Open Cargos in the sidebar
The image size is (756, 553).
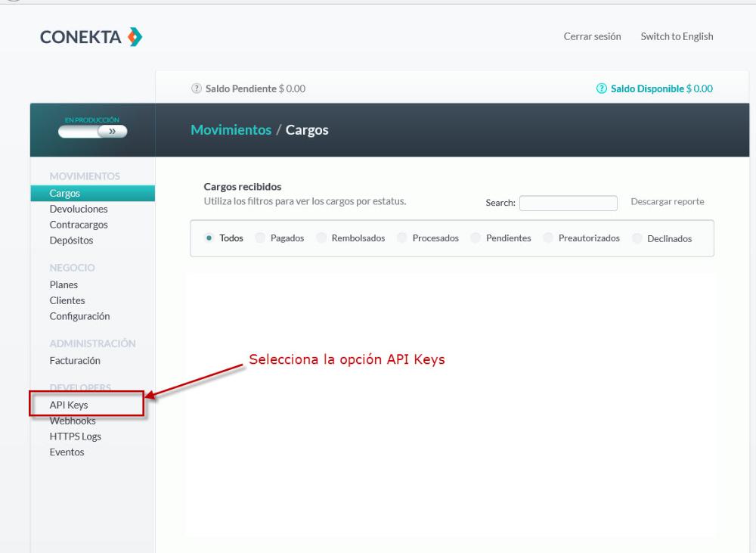click(92, 193)
